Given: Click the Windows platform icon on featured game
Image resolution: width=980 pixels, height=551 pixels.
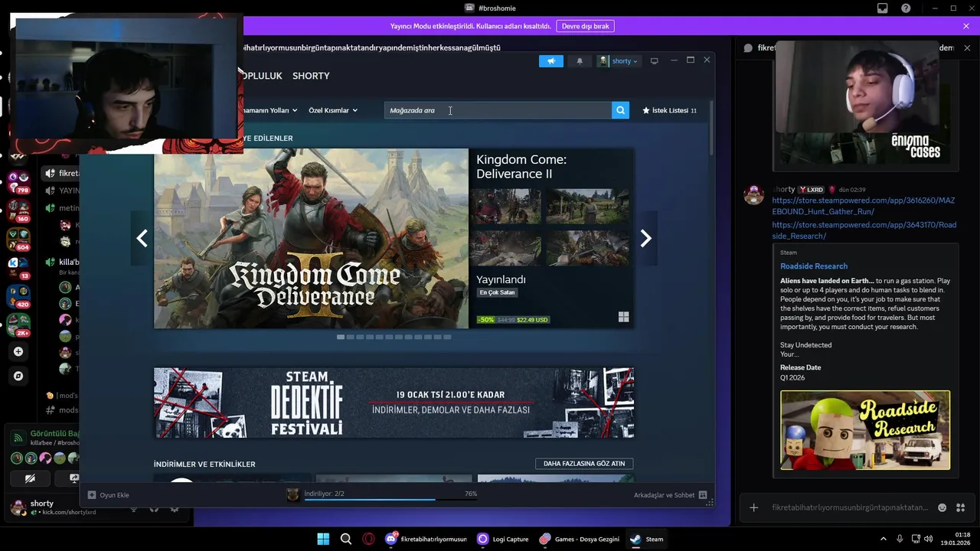Looking at the screenshot, I should click(623, 317).
